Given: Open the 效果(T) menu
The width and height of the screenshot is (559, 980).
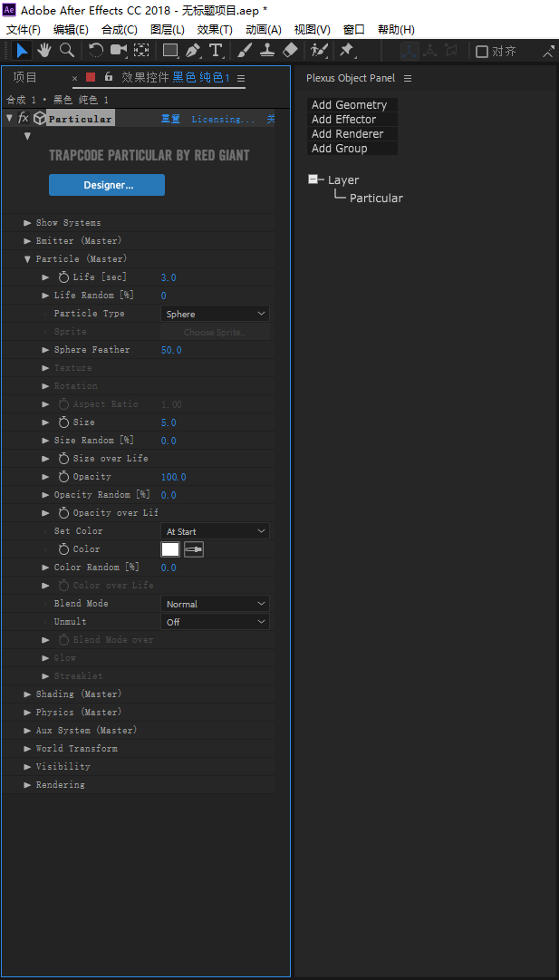Looking at the screenshot, I should (215, 29).
